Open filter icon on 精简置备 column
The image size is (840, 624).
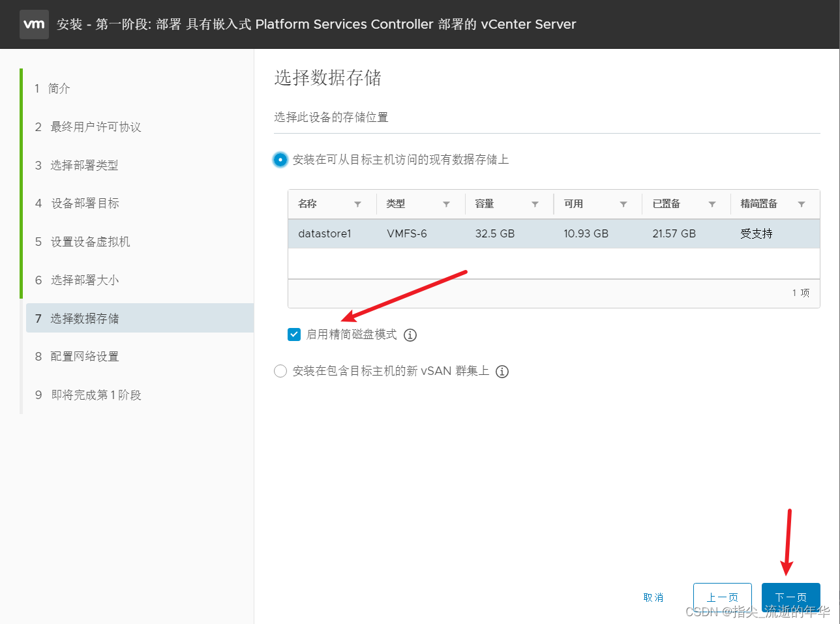pyautogui.click(x=802, y=204)
